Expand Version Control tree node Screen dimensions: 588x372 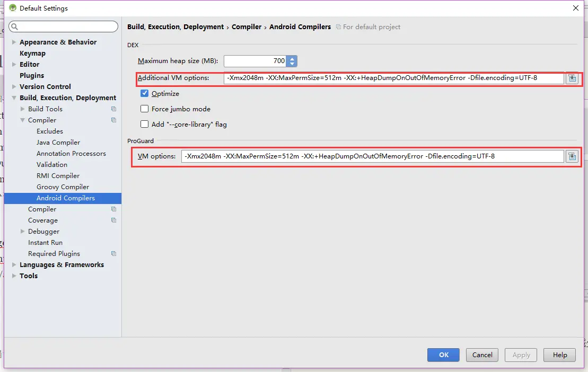14,86
